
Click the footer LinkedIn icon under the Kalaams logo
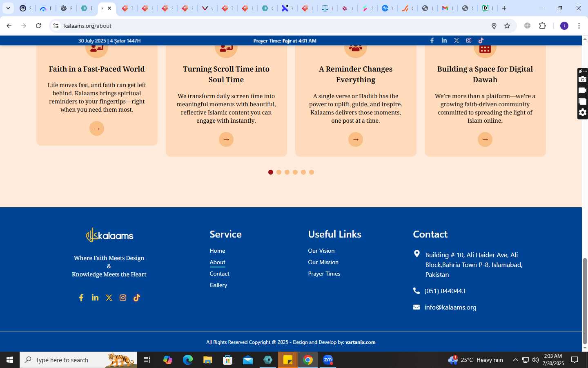pyautogui.click(x=95, y=298)
